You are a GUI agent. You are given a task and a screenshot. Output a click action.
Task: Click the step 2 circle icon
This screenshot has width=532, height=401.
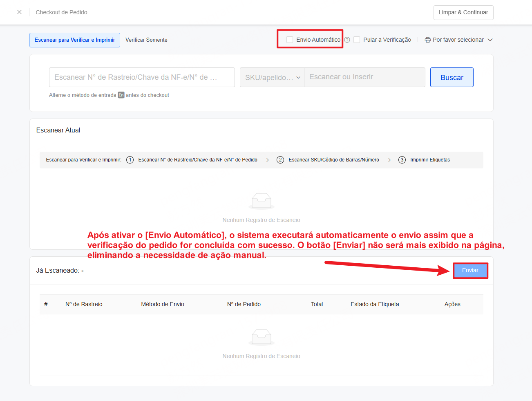(280, 160)
